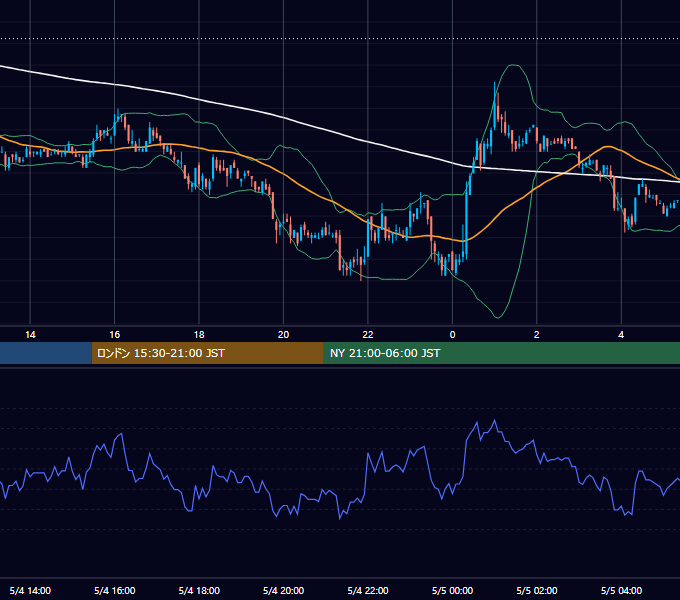Click the 5/4 18:00 date label
The width and height of the screenshot is (680, 600).
pyautogui.click(x=199, y=590)
